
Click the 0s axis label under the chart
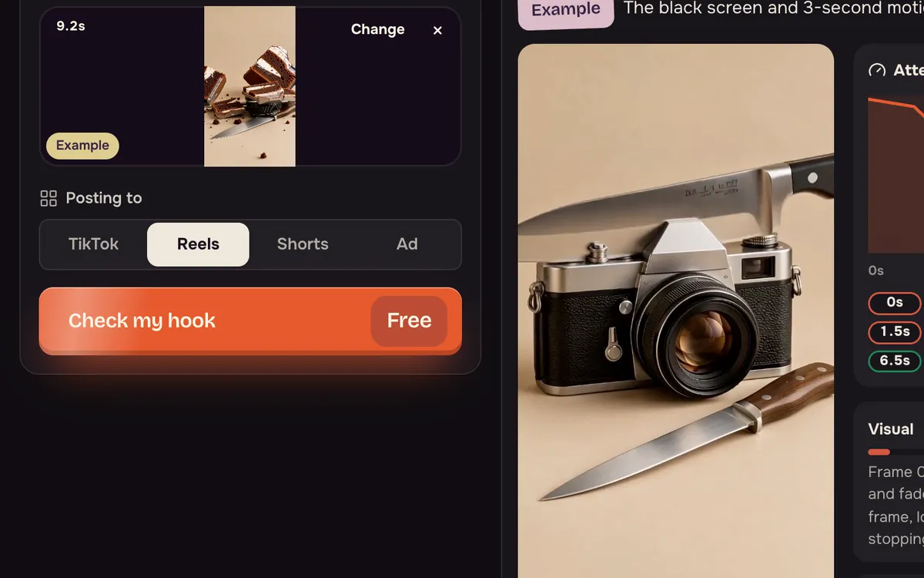tap(876, 271)
